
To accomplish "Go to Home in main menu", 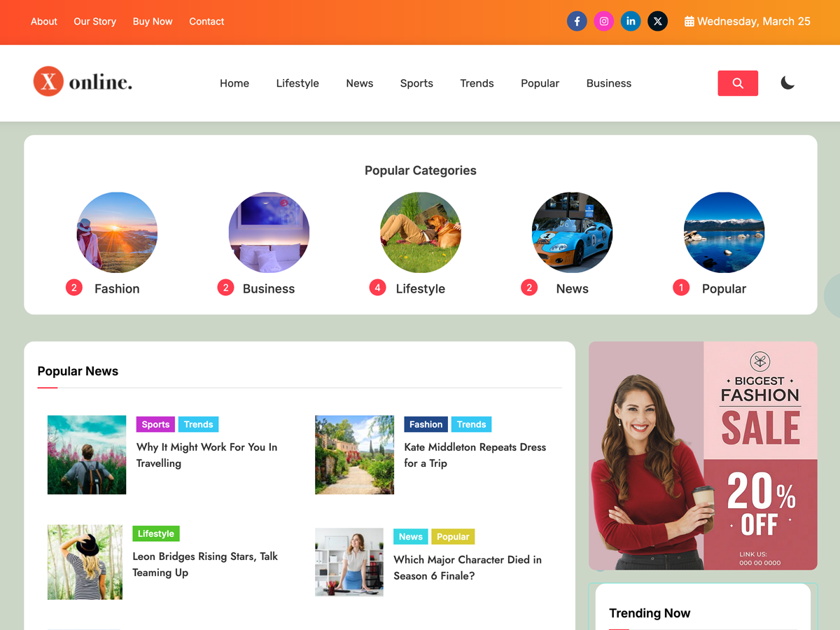I will 234,83.
